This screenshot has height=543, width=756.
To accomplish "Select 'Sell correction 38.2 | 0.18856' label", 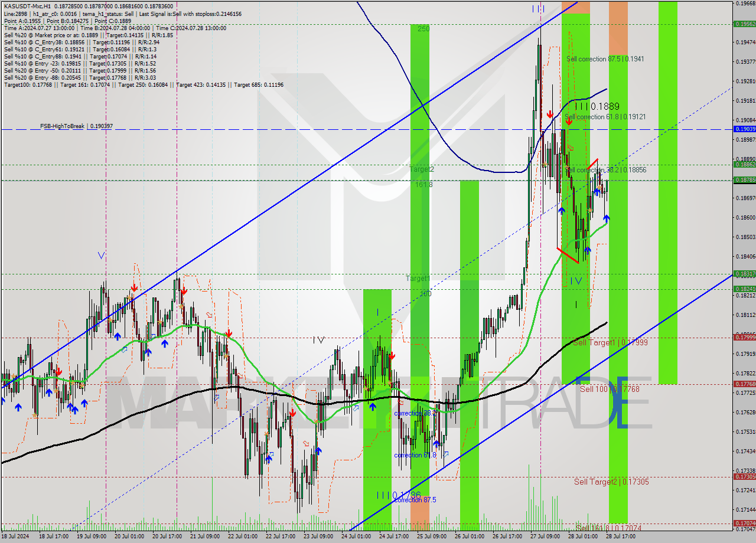I will point(605,170).
